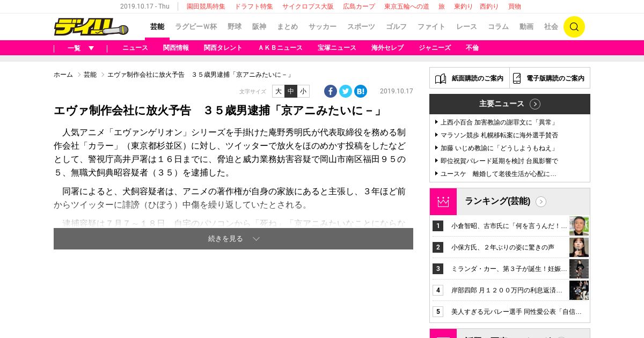This screenshot has width=644, height=338.
Task: Select 海外セレブ in the pink submenu
Action: pos(387,48)
